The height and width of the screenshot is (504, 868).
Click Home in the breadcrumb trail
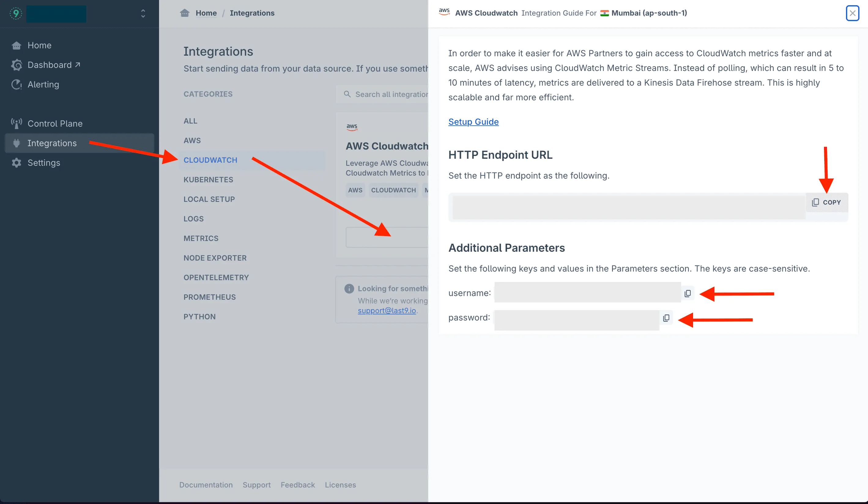206,13
